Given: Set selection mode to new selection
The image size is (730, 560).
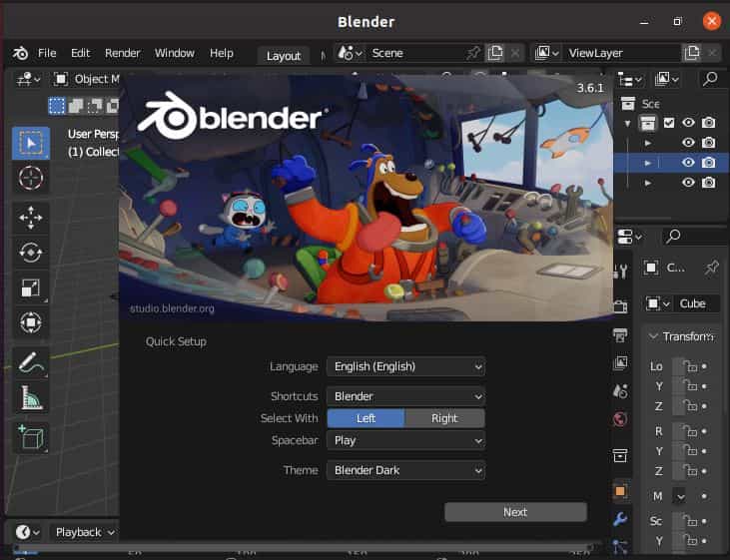Looking at the screenshot, I should click(x=57, y=106).
